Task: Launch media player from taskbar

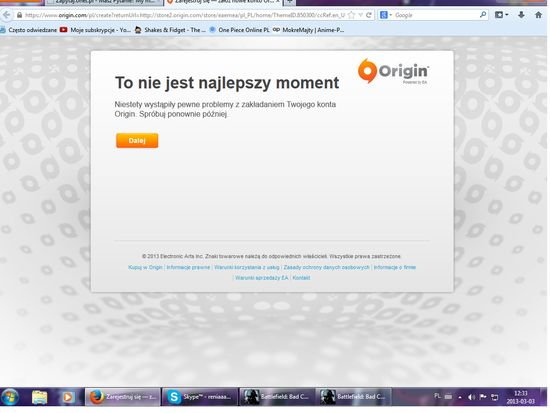Action: pyautogui.click(x=68, y=397)
